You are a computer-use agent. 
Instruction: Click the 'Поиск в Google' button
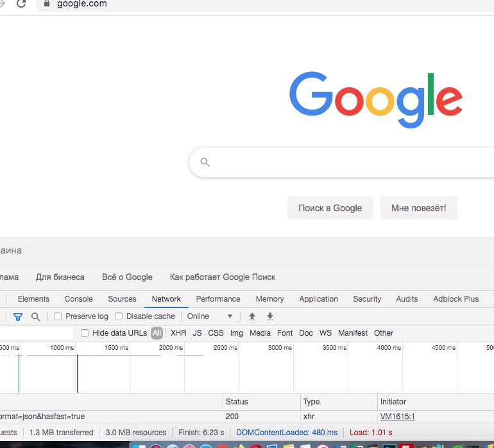(330, 208)
